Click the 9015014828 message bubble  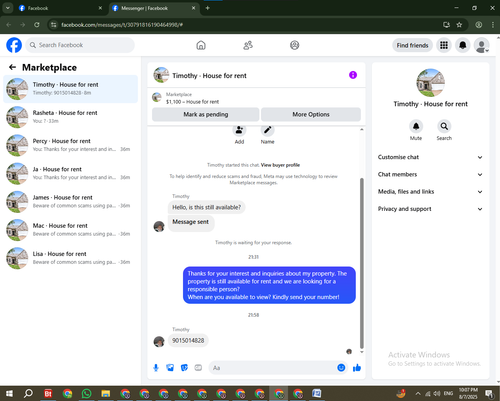pos(188,340)
